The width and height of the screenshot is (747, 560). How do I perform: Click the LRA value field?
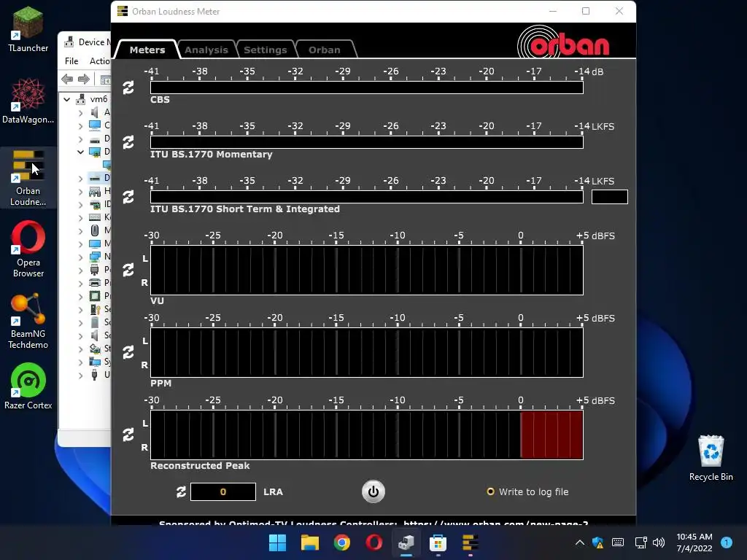coord(223,492)
